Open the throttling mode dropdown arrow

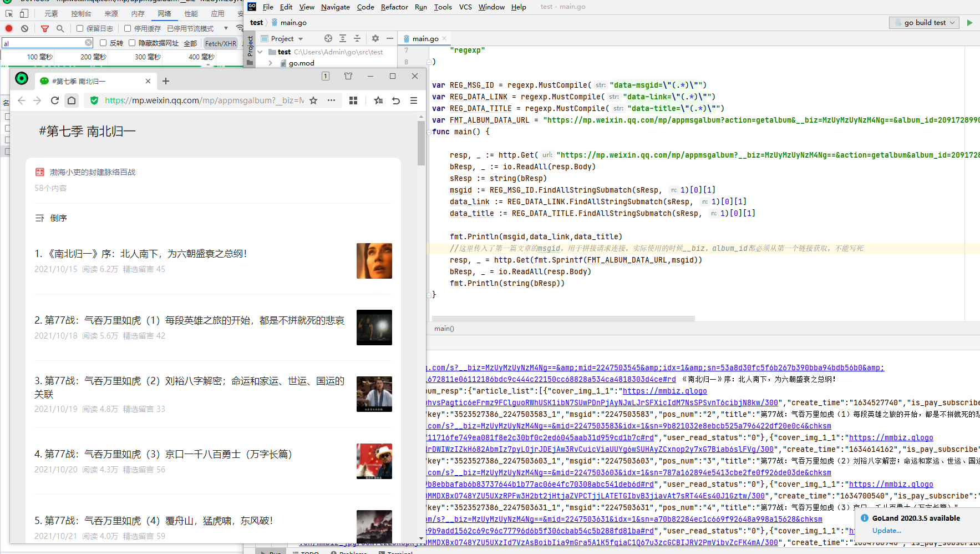click(x=226, y=28)
